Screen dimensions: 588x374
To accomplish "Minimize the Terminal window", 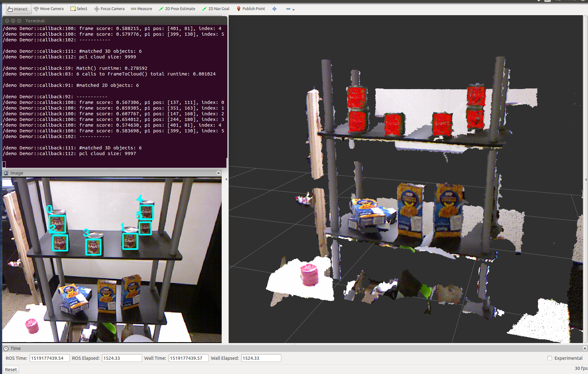I will click(x=13, y=21).
